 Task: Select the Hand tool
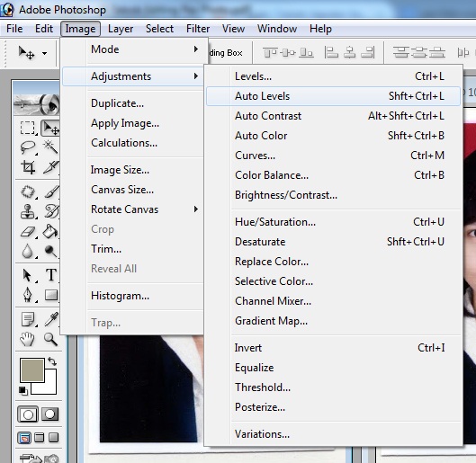tap(27, 339)
